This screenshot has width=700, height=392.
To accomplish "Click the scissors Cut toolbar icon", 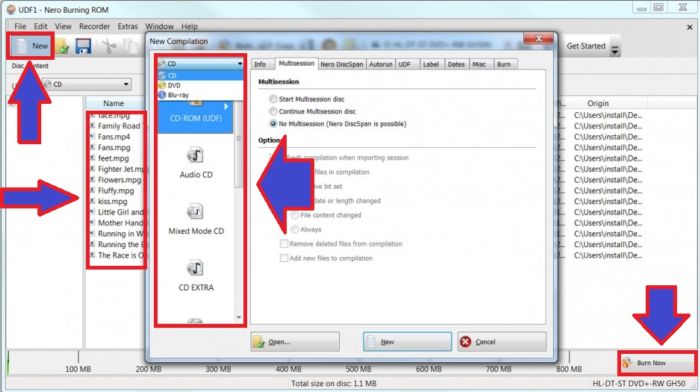I will pyautogui.click(x=108, y=46).
